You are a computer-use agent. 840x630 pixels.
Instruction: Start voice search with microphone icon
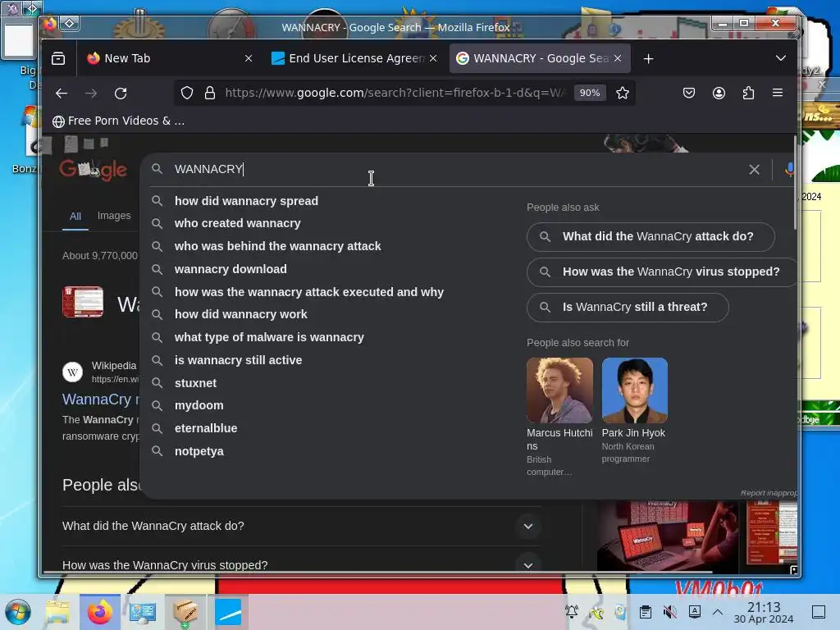coord(789,170)
